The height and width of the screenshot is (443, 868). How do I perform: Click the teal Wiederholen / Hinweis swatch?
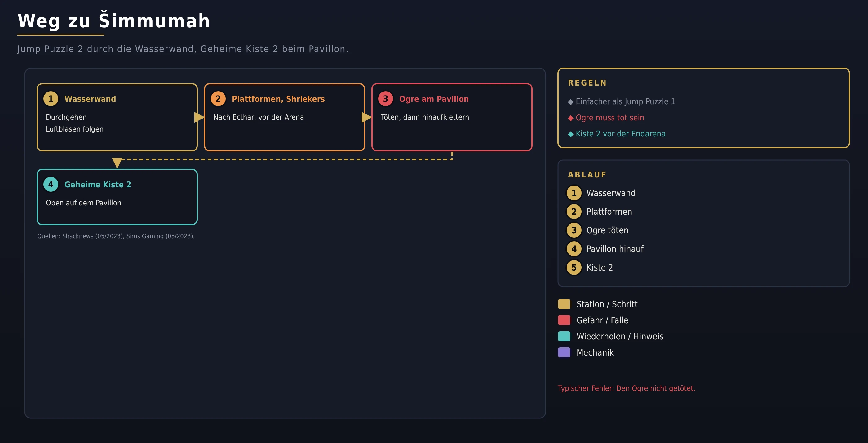click(564, 337)
